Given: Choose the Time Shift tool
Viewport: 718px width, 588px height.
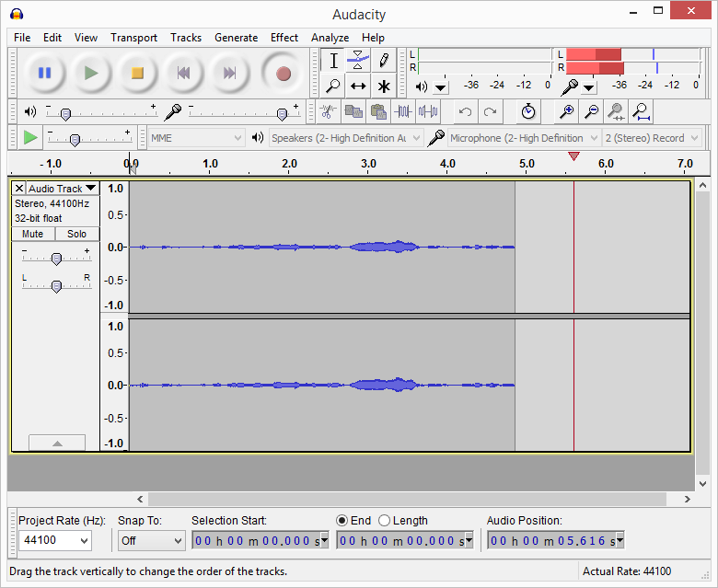Looking at the screenshot, I should pos(358,86).
